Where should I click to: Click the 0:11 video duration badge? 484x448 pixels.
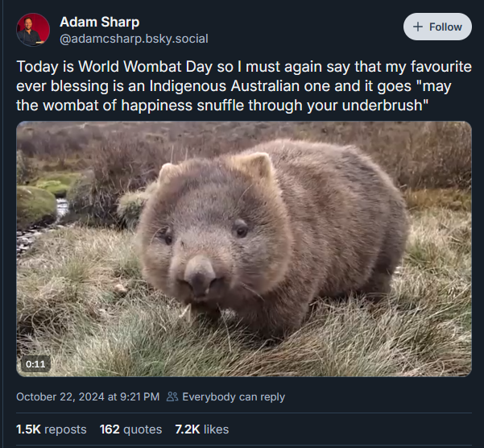[35, 363]
